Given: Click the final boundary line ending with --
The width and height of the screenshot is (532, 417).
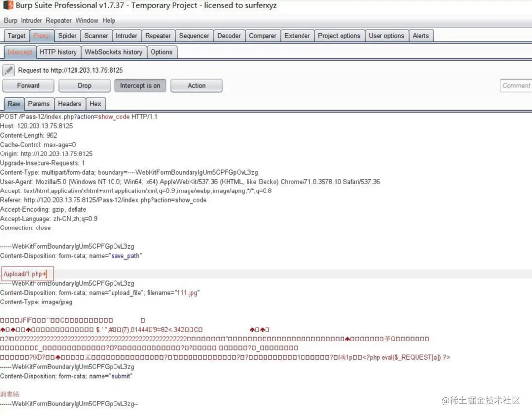Looking at the screenshot, I should [x=69, y=404].
